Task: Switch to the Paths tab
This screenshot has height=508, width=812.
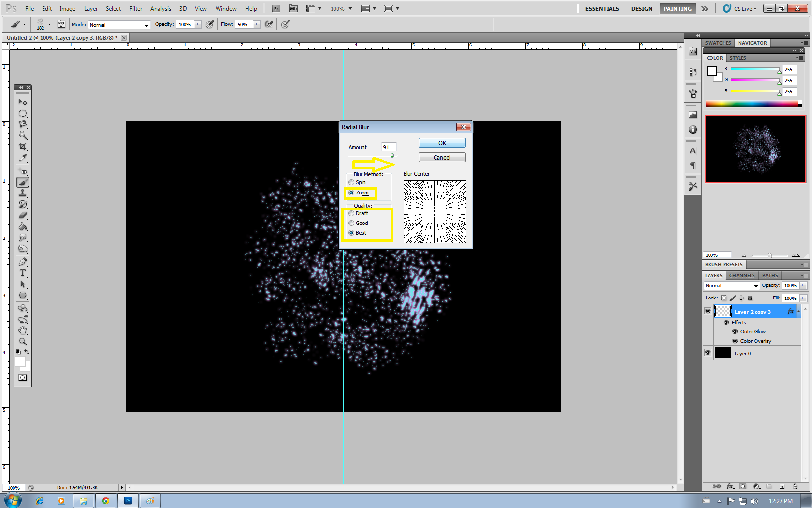Action: coord(770,275)
